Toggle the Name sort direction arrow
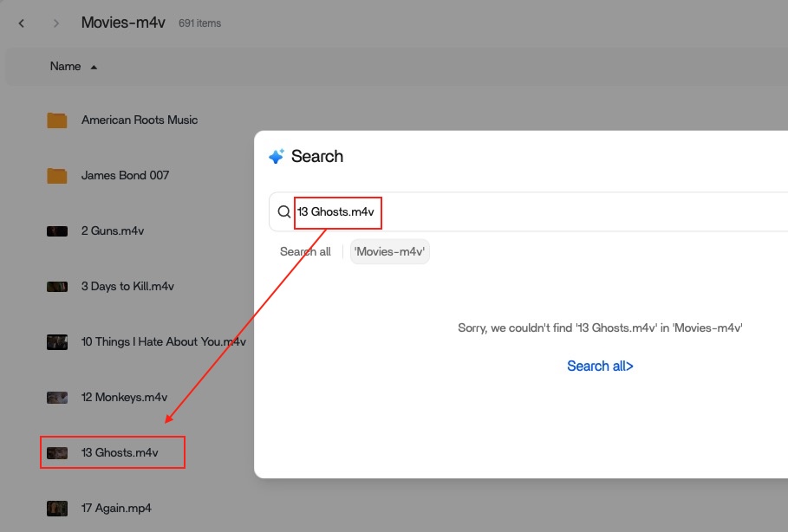This screenshot has width=788, height=532. [94, 67]
